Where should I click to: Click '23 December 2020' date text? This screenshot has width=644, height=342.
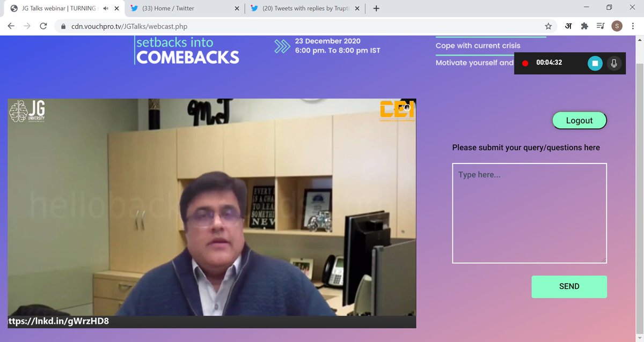click(x=328, y=41)
